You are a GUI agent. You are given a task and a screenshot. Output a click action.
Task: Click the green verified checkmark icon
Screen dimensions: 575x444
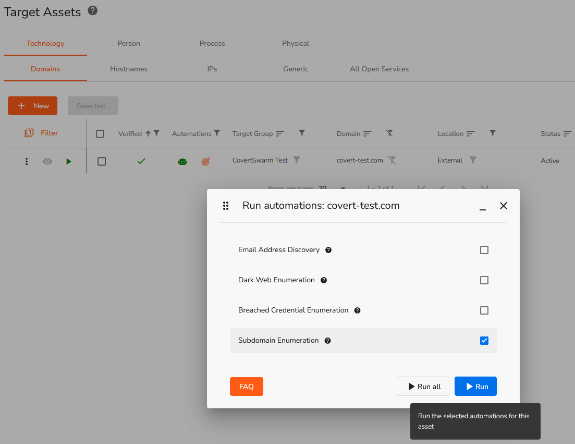coord(141,161)
